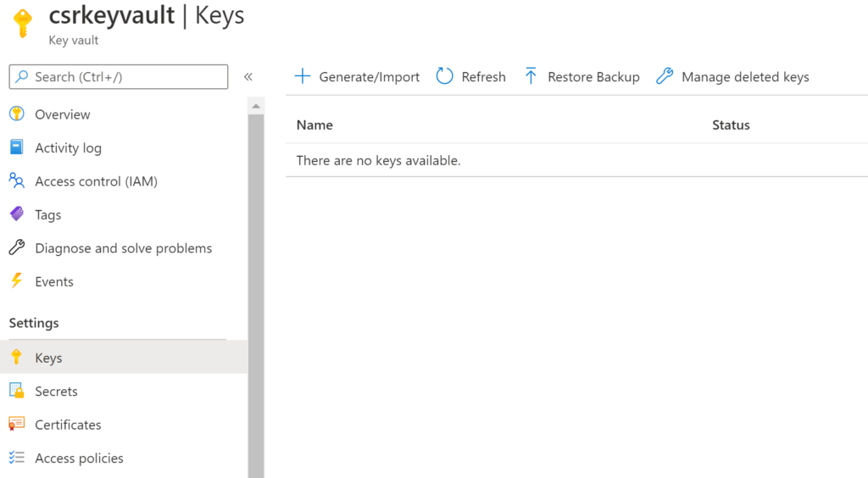This screenshot has width=868, height=478.
Task: Click Restore Backup in toolbar
Action: [x=581, y=77]
